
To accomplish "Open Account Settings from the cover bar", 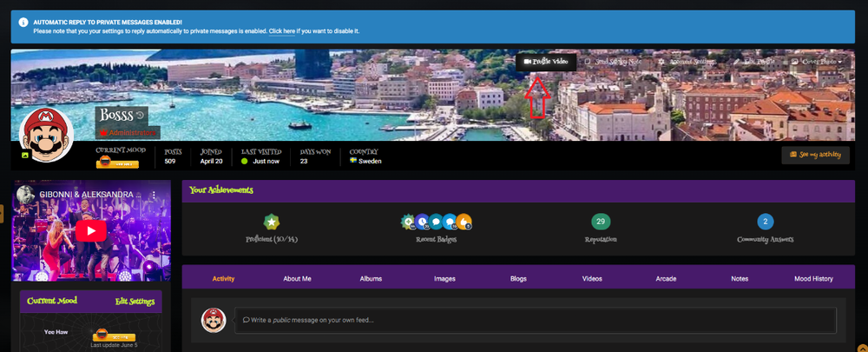I will (687, 62).
